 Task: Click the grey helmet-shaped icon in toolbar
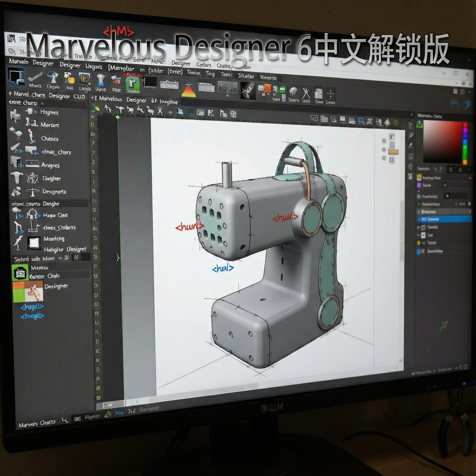(293, 92)
